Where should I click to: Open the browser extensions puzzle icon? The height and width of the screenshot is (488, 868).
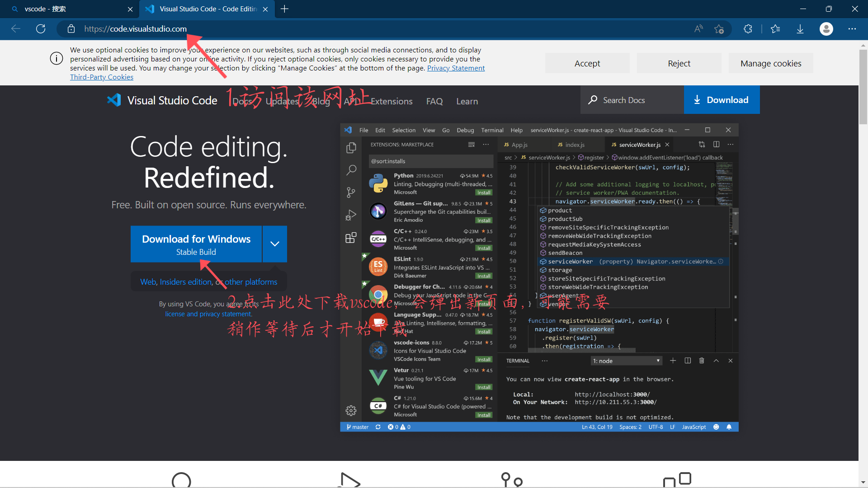coord(748,29)
